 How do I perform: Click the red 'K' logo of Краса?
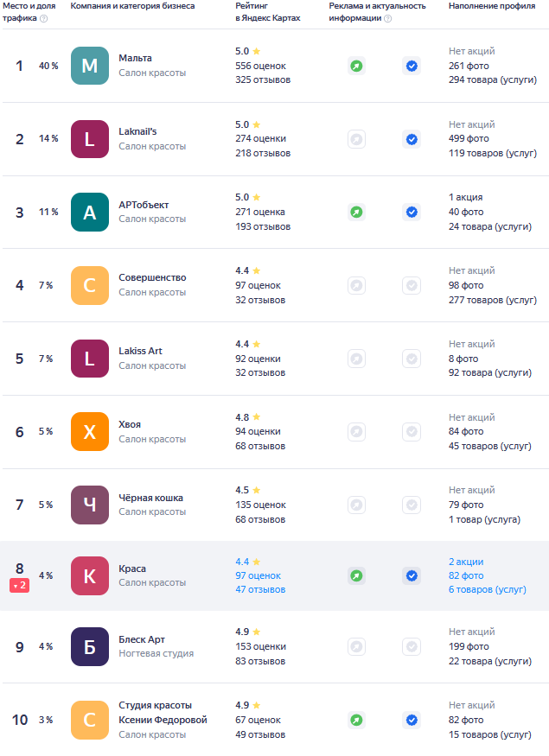(90, 575)
